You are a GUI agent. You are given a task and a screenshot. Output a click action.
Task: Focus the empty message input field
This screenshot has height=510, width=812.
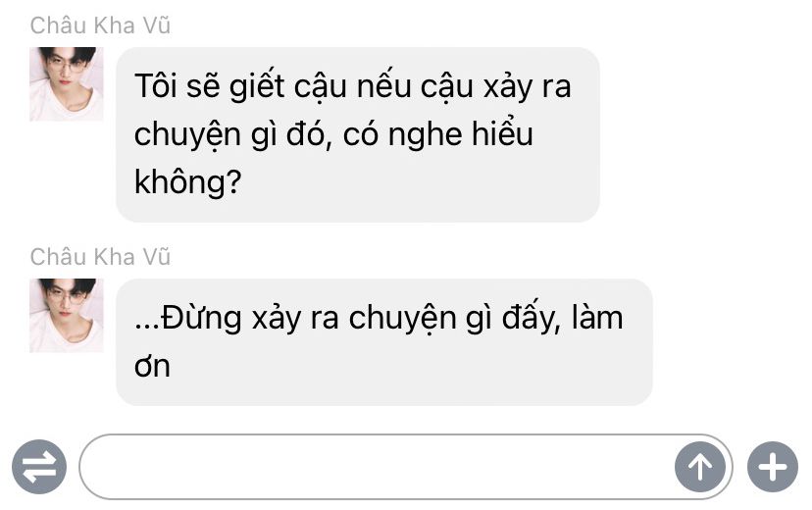(377, 467)
